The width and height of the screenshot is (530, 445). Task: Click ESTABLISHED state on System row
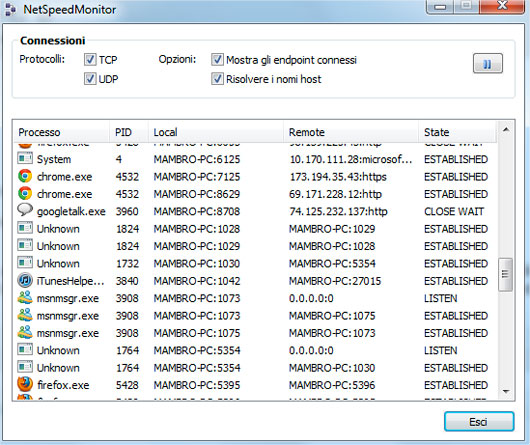coord(456,159)
